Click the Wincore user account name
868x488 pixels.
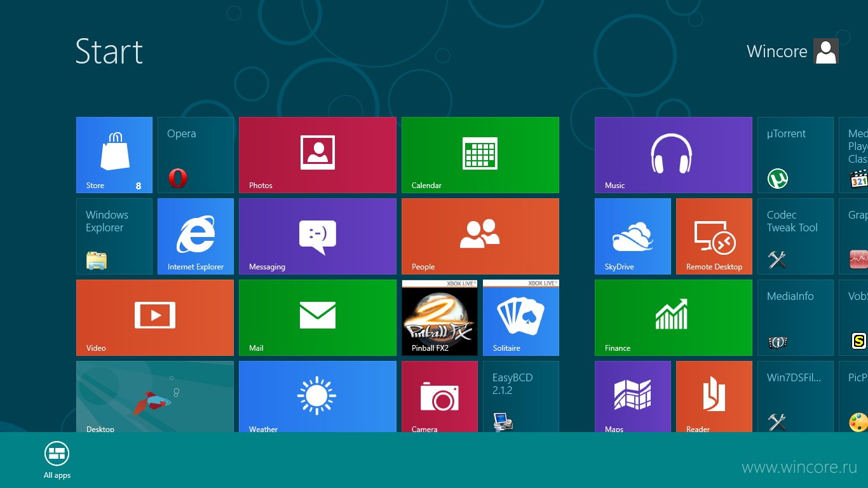[776, 51]
